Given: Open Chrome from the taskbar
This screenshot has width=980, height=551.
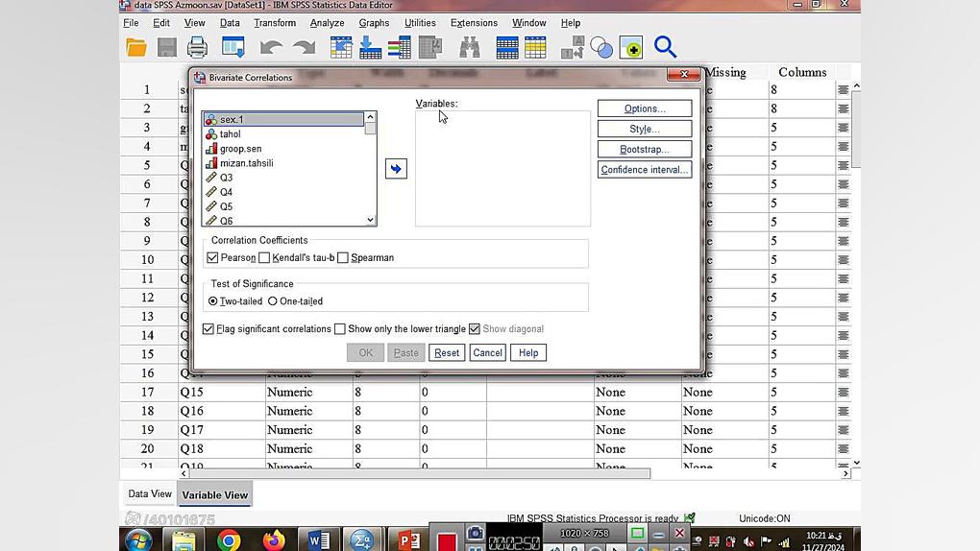Looking at the screenshot, I should coord(229,539).
